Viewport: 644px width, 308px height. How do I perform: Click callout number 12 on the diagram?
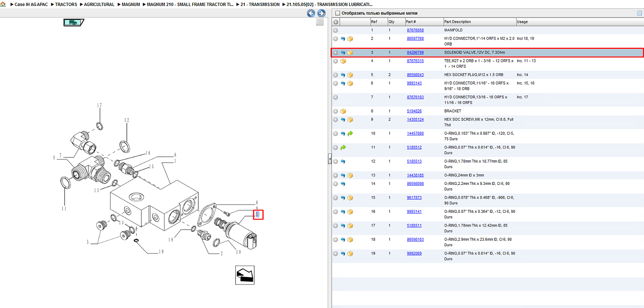pyautogui.click(x=127, y=120)
